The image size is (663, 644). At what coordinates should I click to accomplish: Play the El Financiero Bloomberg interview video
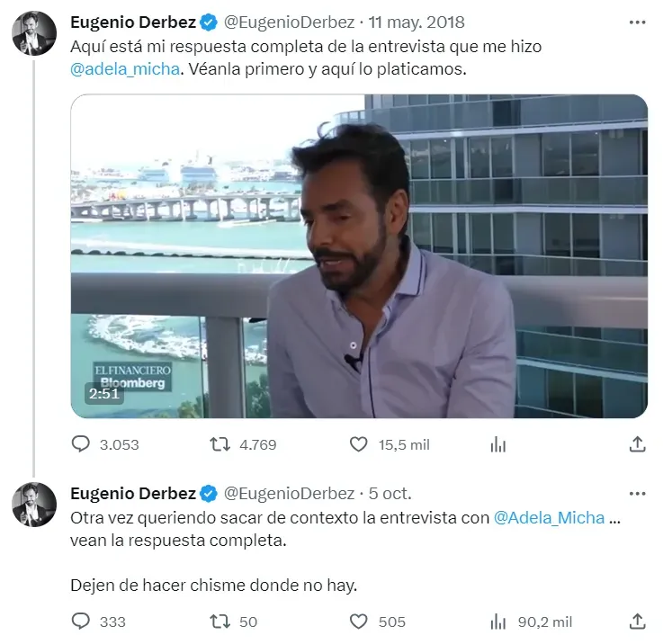click(359, 256)
